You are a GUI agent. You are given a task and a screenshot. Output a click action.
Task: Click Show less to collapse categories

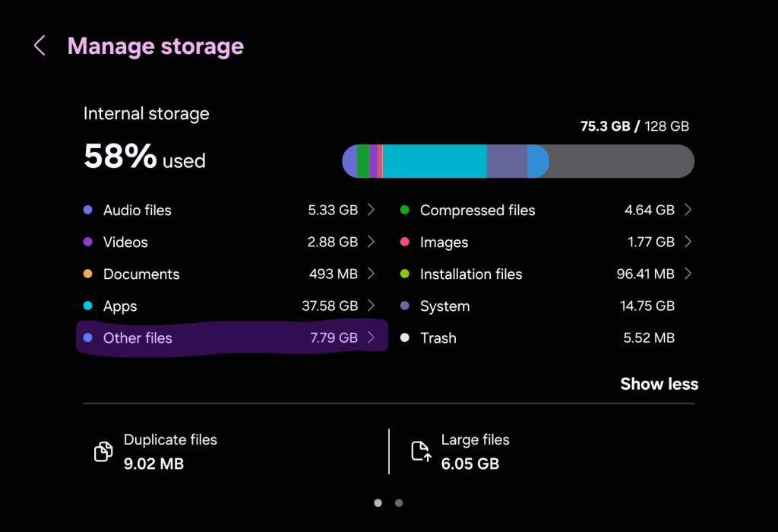pyautogui.click(x=659, y=384)
